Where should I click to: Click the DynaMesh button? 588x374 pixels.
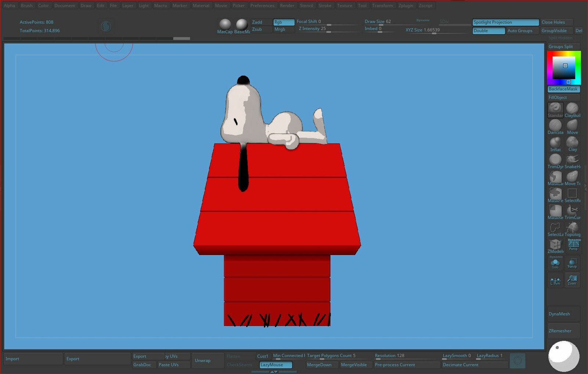(x=564, y=314)
